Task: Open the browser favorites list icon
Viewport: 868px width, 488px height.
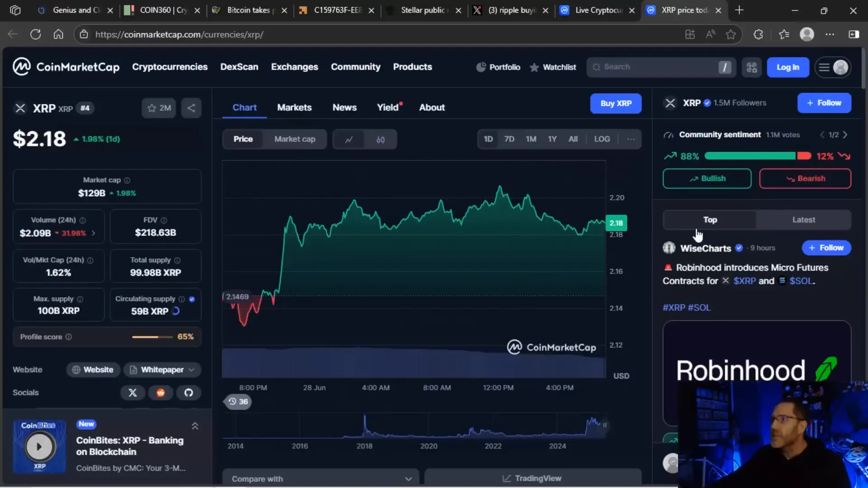Action: pyautogui.click(x=784, y=34)
